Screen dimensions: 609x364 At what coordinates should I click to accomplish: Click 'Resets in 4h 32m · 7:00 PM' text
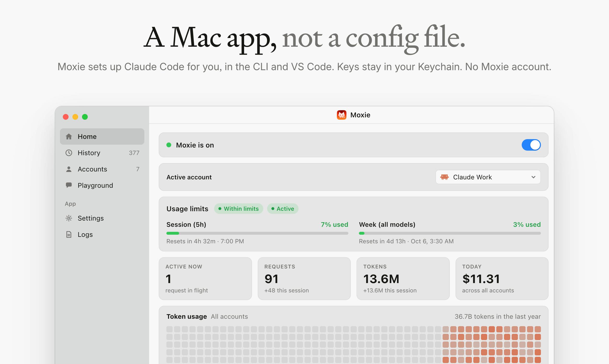click(205, 241)
